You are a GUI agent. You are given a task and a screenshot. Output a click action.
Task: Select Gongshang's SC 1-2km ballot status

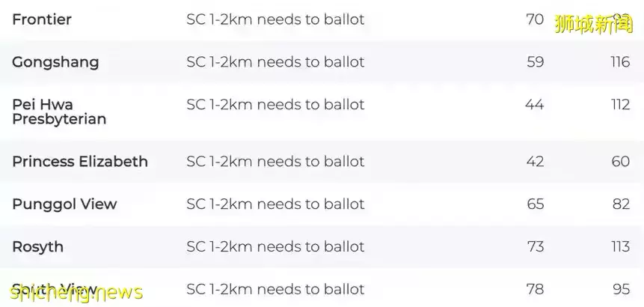[275, 62]
